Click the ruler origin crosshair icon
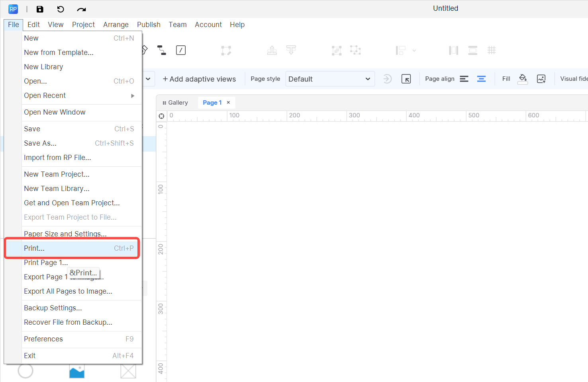Image resolution: width=588 pixels, height=382 pixels. [x=161, y=116]
